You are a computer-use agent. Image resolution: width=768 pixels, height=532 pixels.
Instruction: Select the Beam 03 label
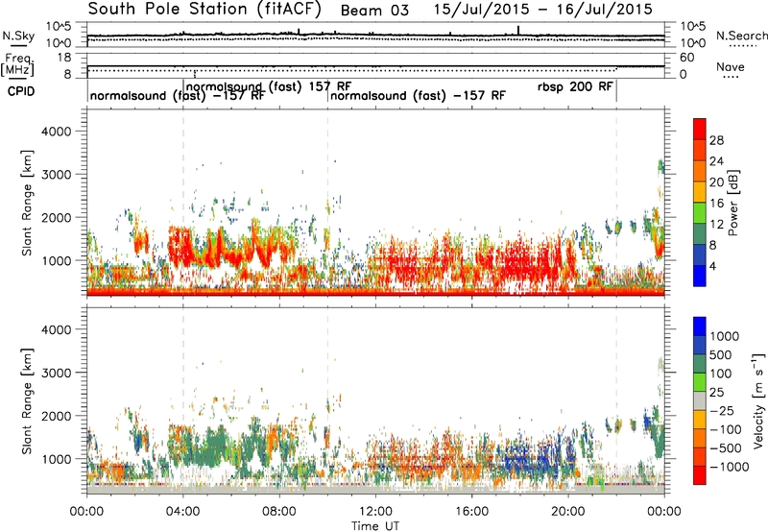coord(374,11)
